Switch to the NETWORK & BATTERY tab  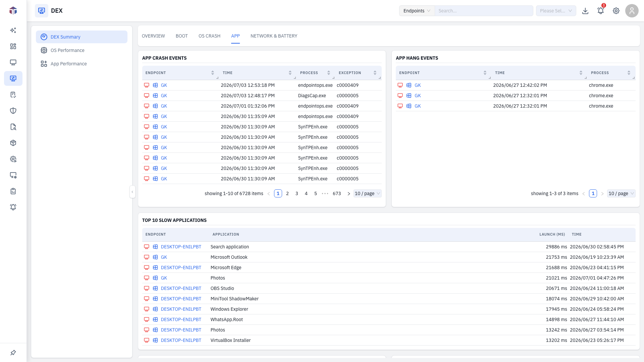(274, 36)
